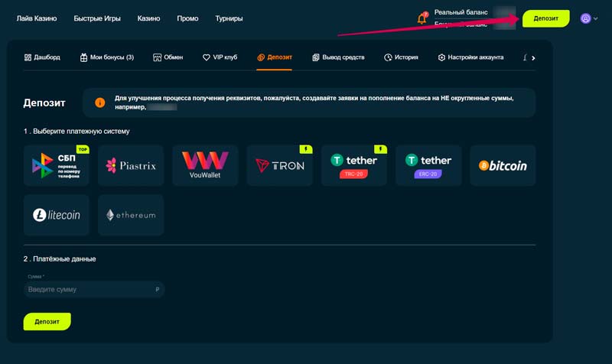The width and height of the screenshot is (612, 364).
Task: Select the Litecoin payment tile
Action: [x=57, y=215]
